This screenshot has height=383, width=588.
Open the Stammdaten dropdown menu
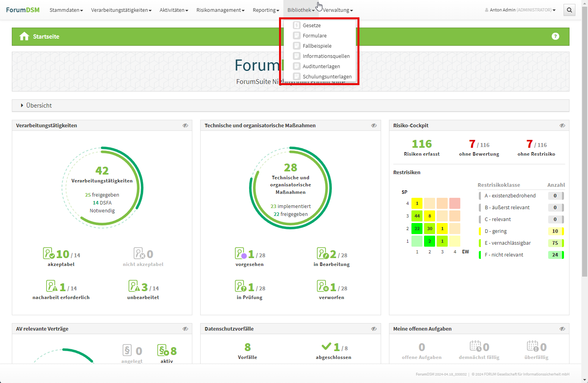[x=66, y=10]
